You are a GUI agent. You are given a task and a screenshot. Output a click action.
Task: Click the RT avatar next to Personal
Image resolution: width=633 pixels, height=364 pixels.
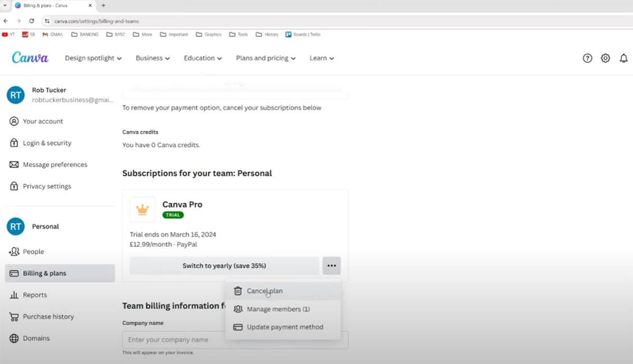click(x=16, y=226)
